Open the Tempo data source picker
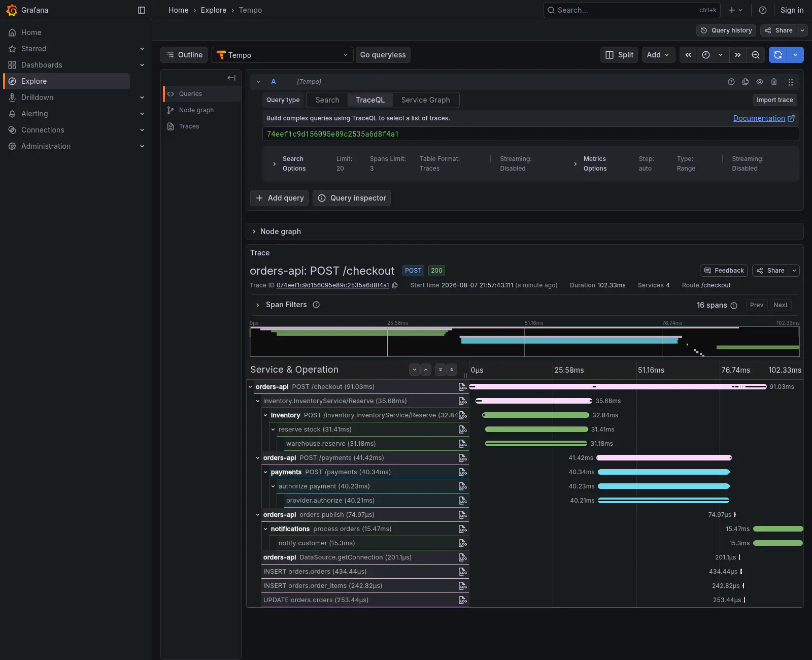 (282, 55)
